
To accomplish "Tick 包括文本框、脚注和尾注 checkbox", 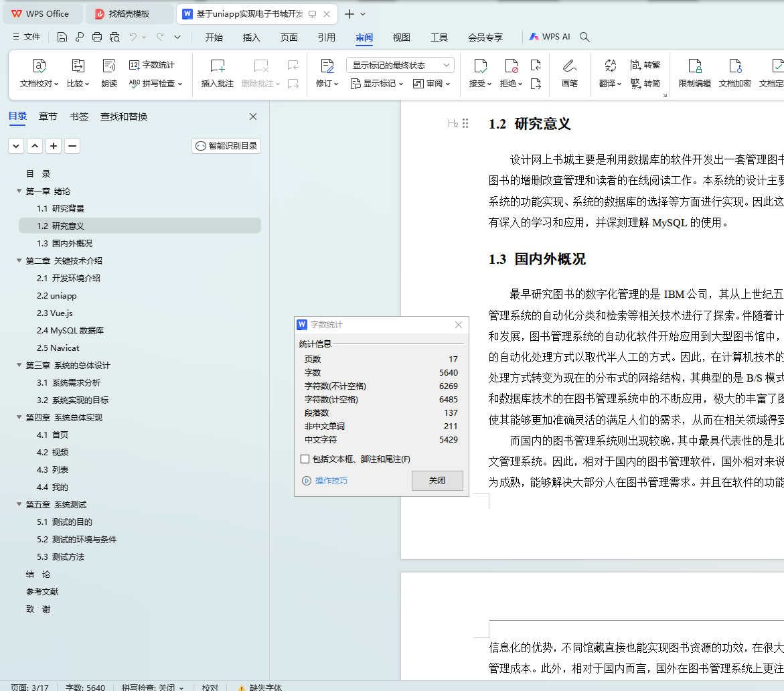I will coord(305,459).
